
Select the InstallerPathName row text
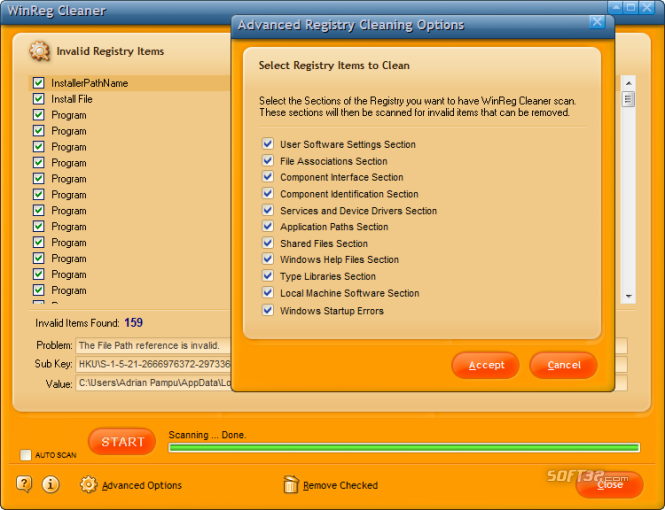89,83
